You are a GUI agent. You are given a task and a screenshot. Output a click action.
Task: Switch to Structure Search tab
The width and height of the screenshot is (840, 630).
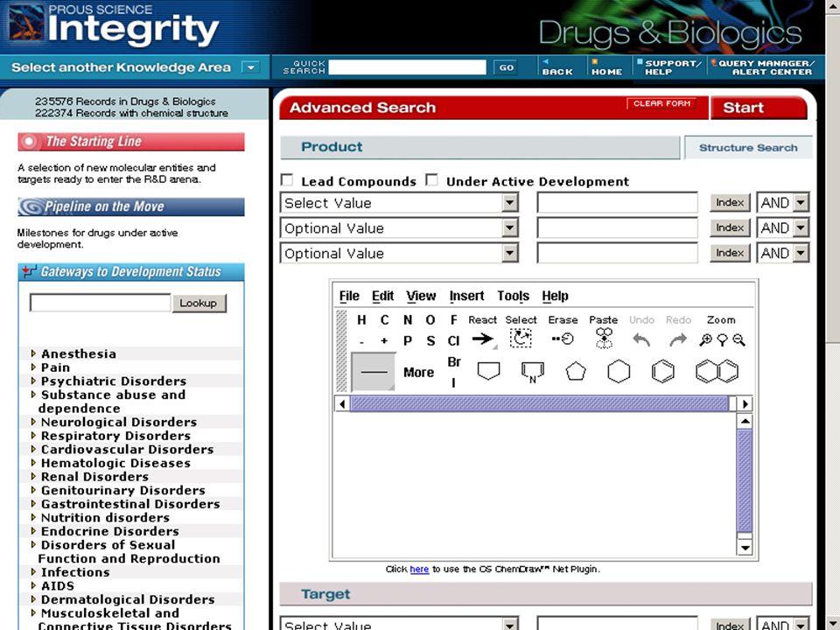pyautogui.click(x=748, y=147)
